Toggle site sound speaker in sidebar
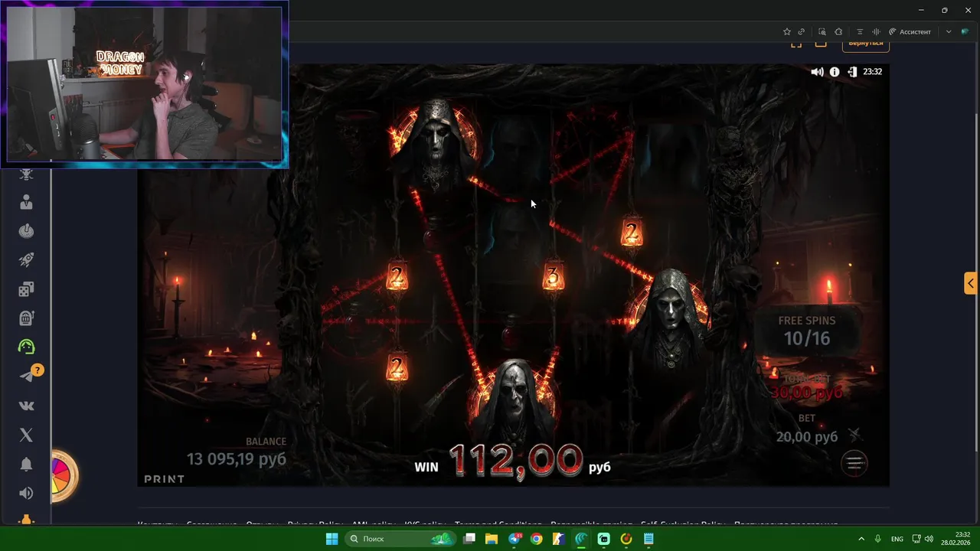The height and width of the screenshot is (551, 980). (x=27, y=493)
